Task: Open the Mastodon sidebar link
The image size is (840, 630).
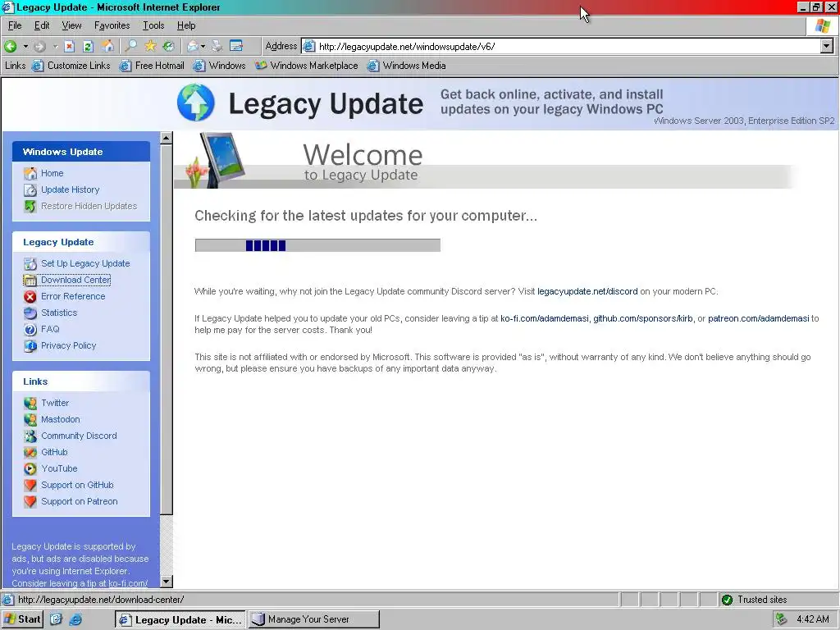Action: [61, 419]
